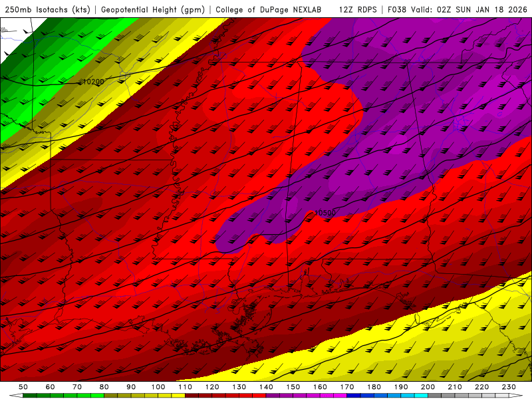Image resolution: width=532 pixels, height=399 pixels.
Task: Click the 100 value on the color scale
Action: (x=158, y=387)
